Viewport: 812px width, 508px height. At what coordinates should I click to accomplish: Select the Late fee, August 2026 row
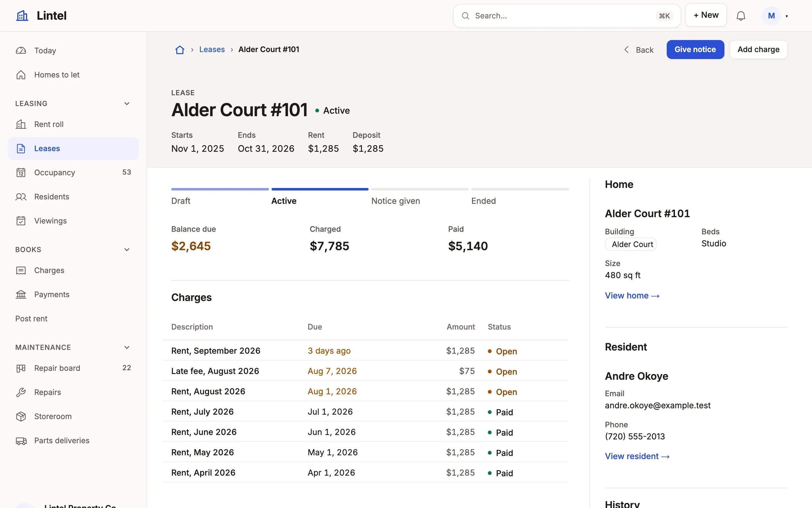[x=365, y=371]
